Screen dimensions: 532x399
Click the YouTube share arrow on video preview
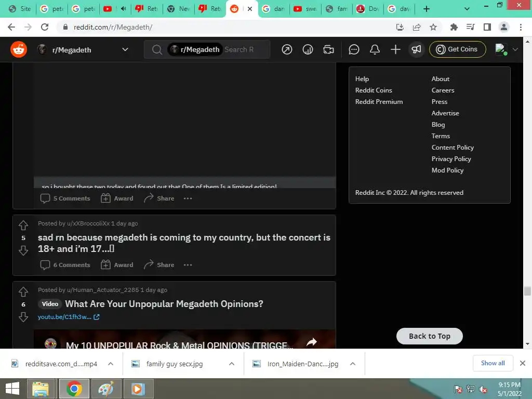click(312, 342)
